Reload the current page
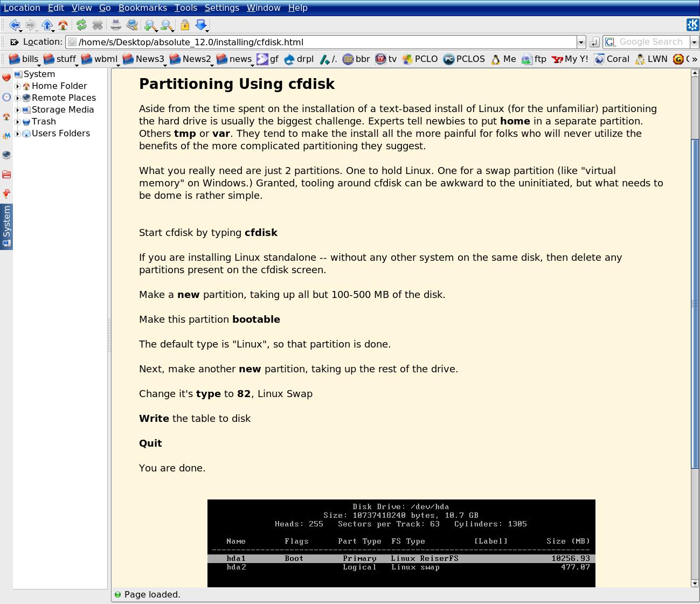Viewport: 700px width, 604px height. point(81,25)
